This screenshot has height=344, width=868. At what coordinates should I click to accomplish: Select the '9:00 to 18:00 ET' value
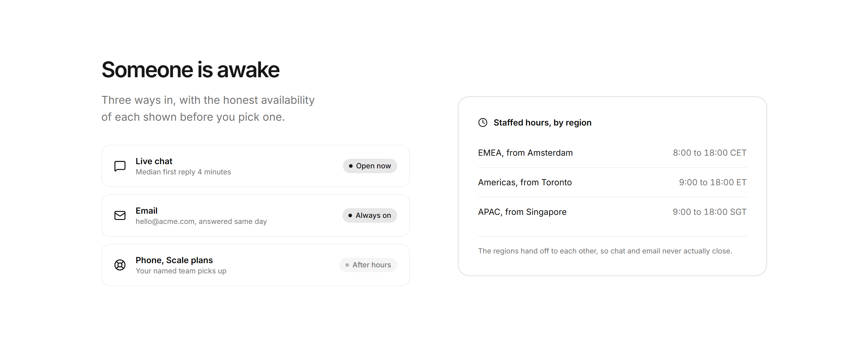pos(713,183)
